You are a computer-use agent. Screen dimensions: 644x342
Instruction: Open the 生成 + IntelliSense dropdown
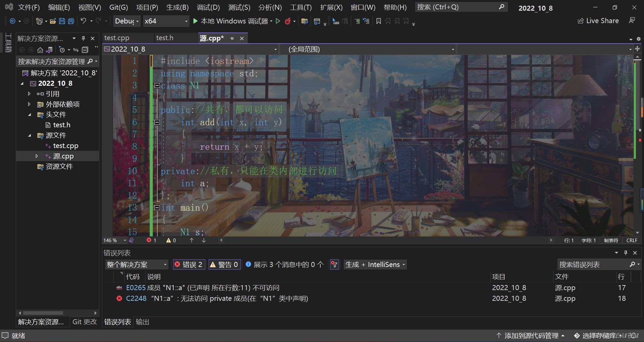[x=375, y=265]
